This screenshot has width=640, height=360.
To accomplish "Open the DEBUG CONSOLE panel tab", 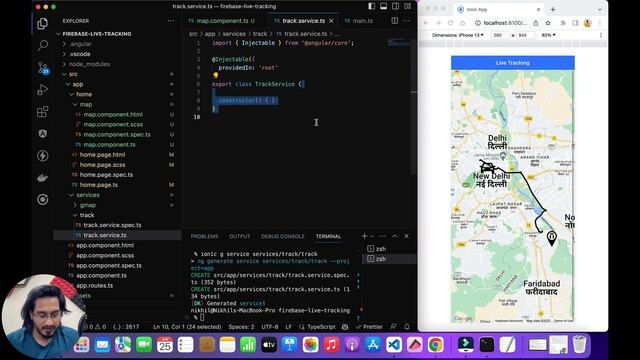I will pyautogui.click(x=282, y=236).
